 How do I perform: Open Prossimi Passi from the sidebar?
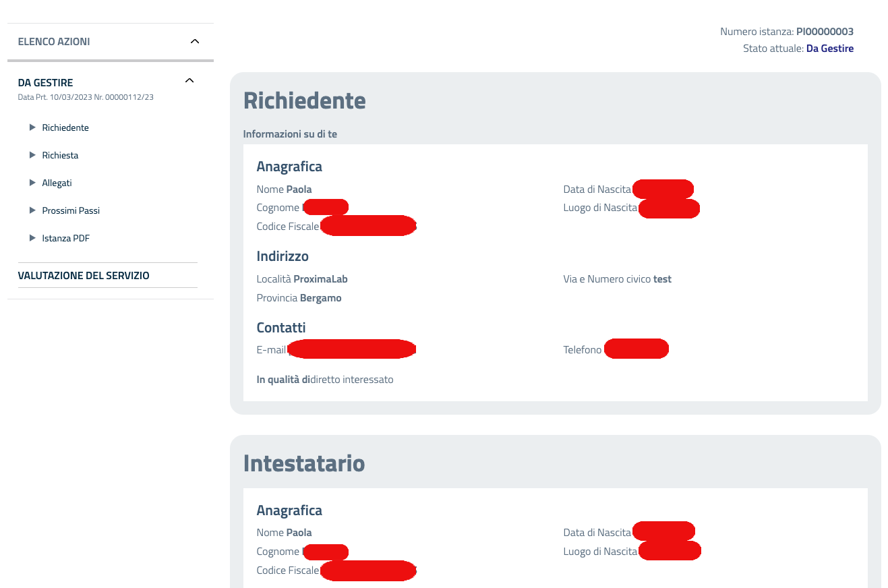tap(71, 210)
